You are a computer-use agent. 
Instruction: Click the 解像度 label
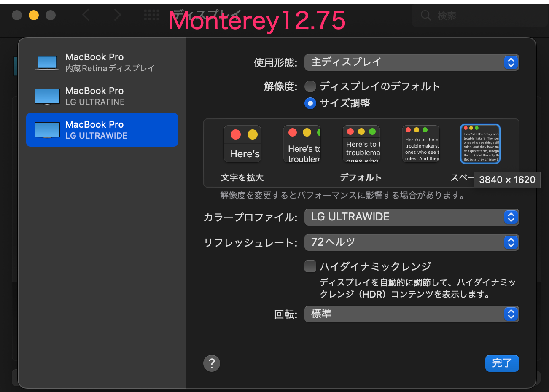(x=280, y=86)
